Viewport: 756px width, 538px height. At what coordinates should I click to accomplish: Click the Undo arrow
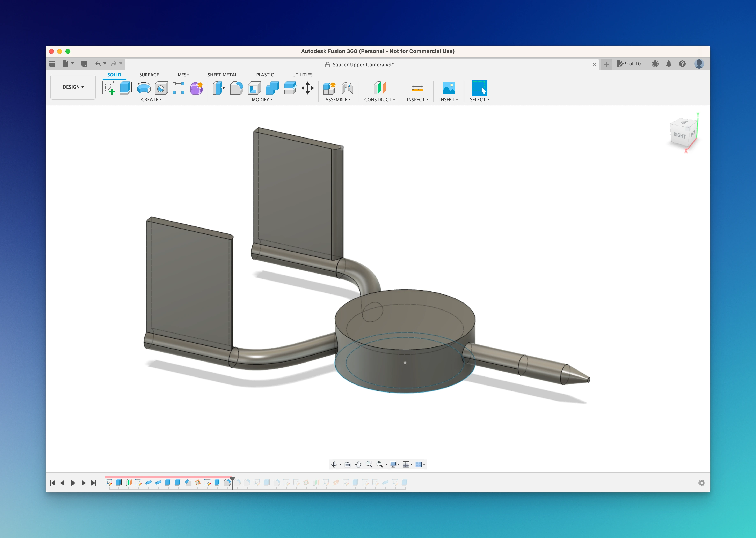tap(98, 63)
